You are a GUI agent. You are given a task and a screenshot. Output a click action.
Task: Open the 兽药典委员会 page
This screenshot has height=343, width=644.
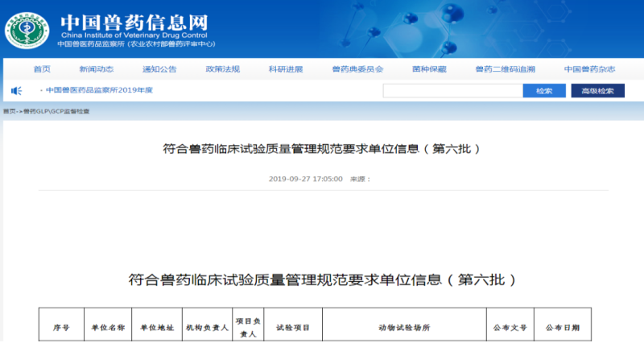tap(357, 69)
